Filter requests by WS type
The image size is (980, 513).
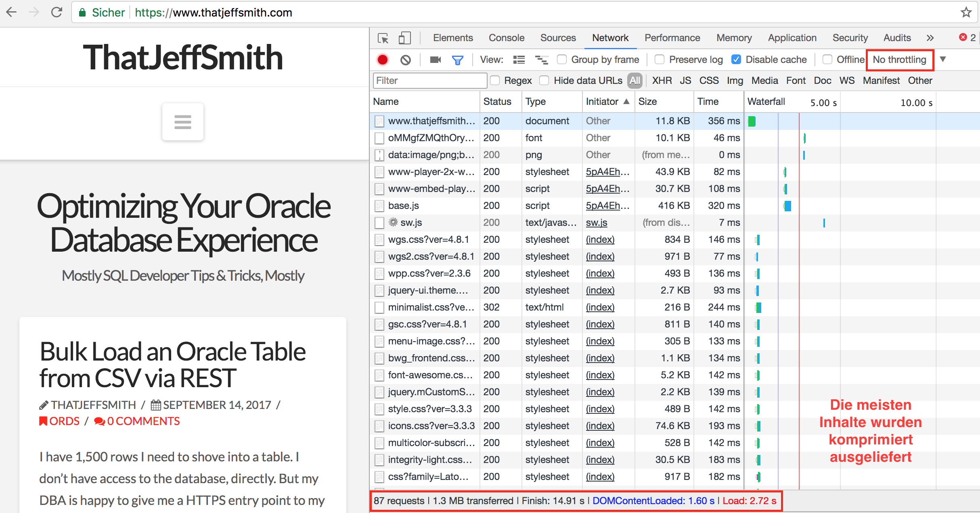point(847,81)
